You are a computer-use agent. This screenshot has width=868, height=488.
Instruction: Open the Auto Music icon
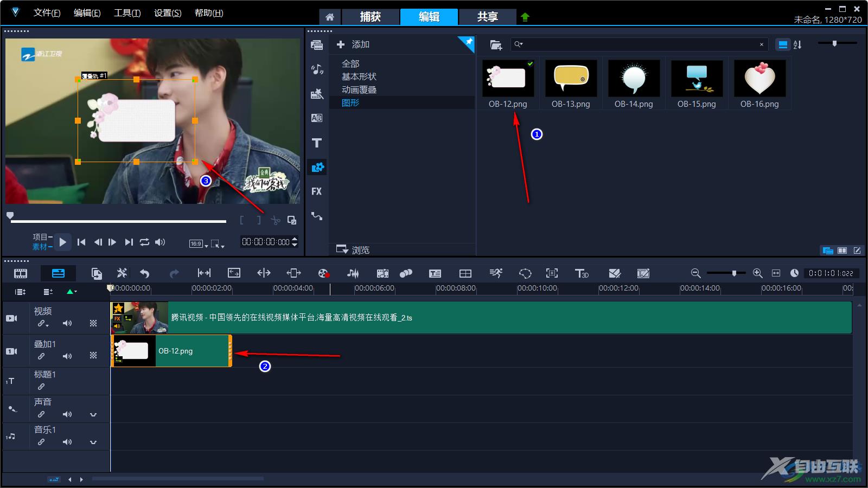click(x=382, y=274)
